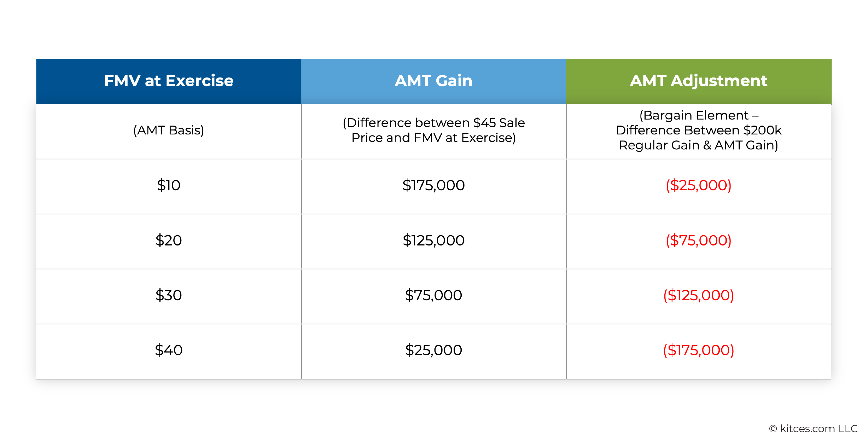868x445 pixels.
Task: Select the AMT Gain column header
Action: [x=433, y=81]
